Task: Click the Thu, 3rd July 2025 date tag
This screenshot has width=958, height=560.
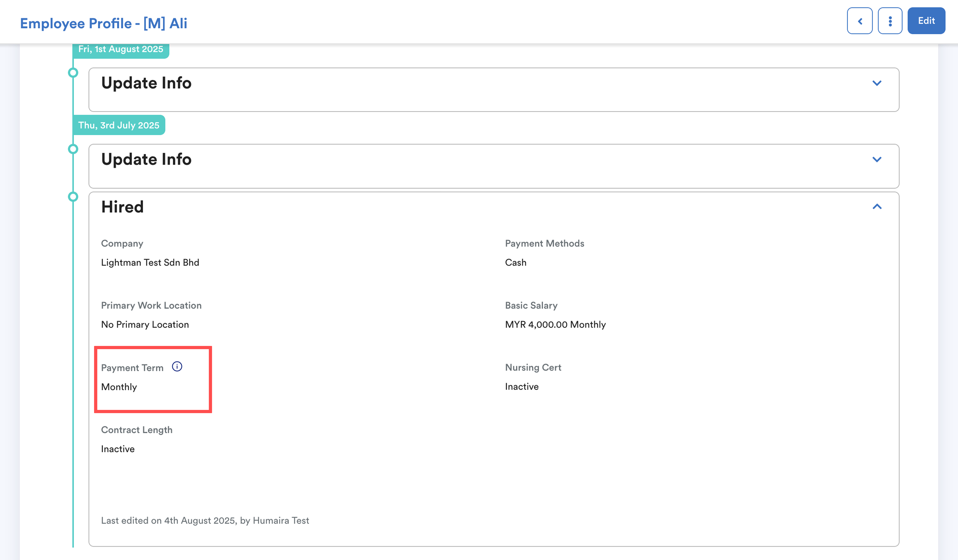Action: (119, 125)
